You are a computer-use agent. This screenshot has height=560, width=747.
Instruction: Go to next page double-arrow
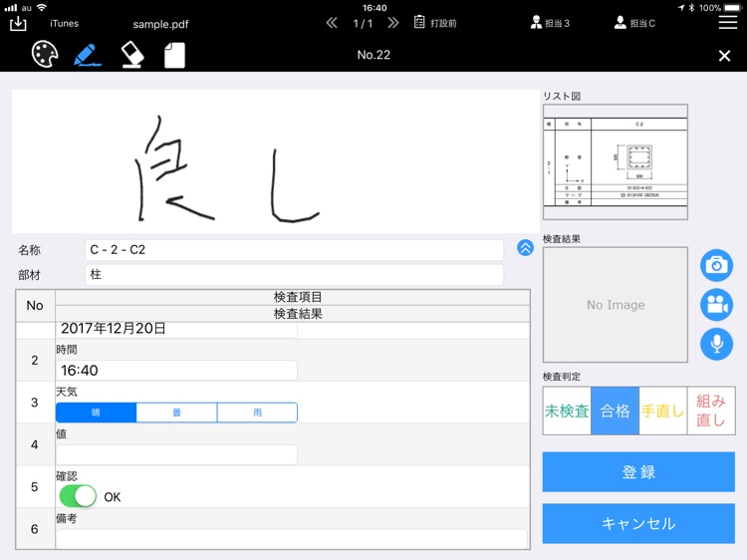[x=393, y=23]
